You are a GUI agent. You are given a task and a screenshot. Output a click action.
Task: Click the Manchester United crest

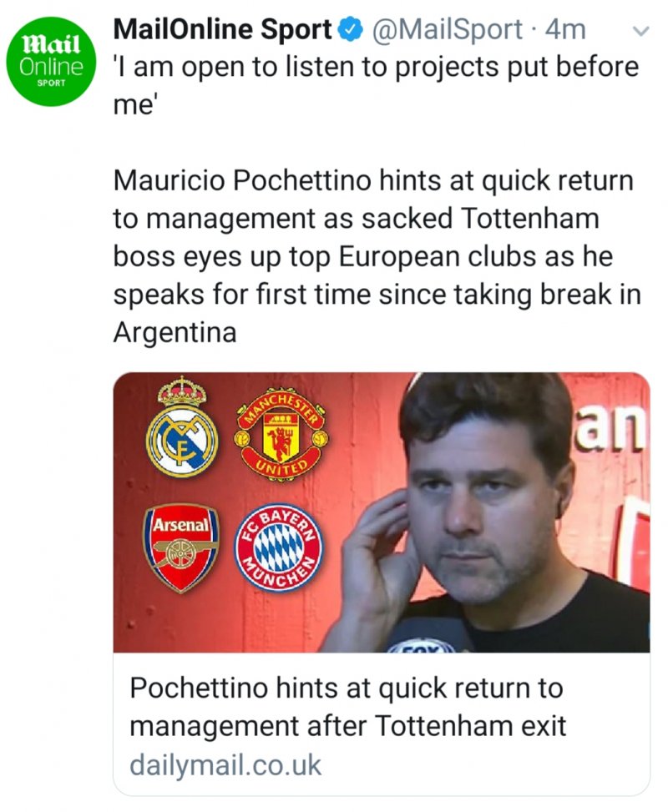281,434
